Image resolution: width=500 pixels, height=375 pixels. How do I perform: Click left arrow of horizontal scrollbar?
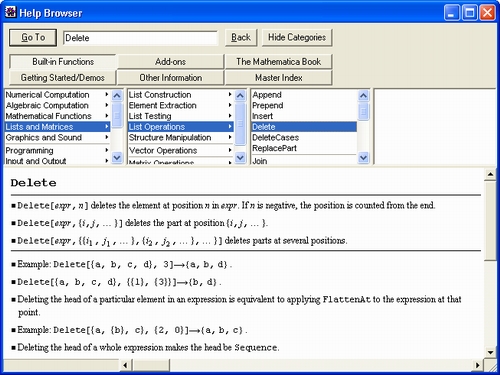click(x=125, y=365)
